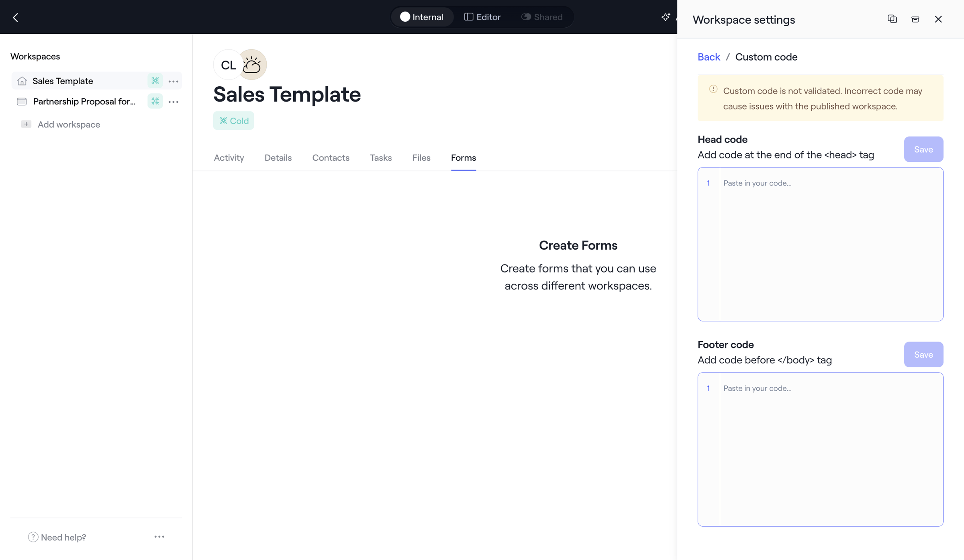Click into the Footer code editor field
This screenshot has height=560, width=964.
(820, 449)
